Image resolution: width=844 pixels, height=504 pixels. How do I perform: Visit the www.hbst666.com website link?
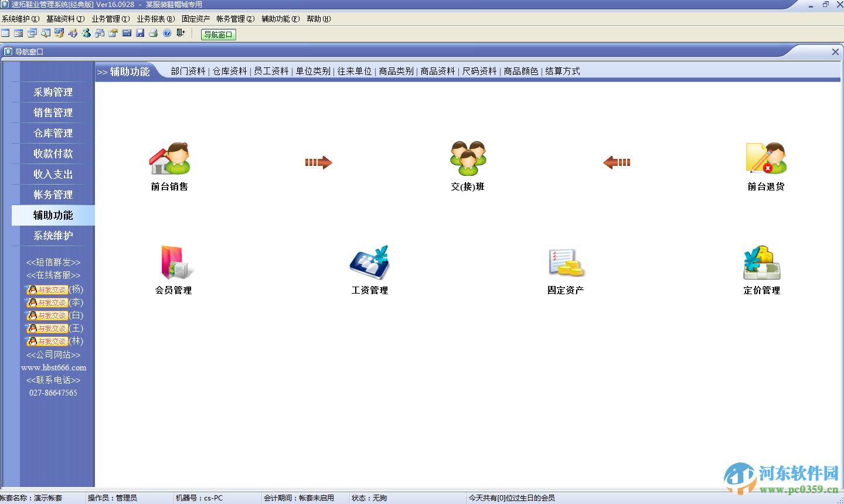pos(53,367)
